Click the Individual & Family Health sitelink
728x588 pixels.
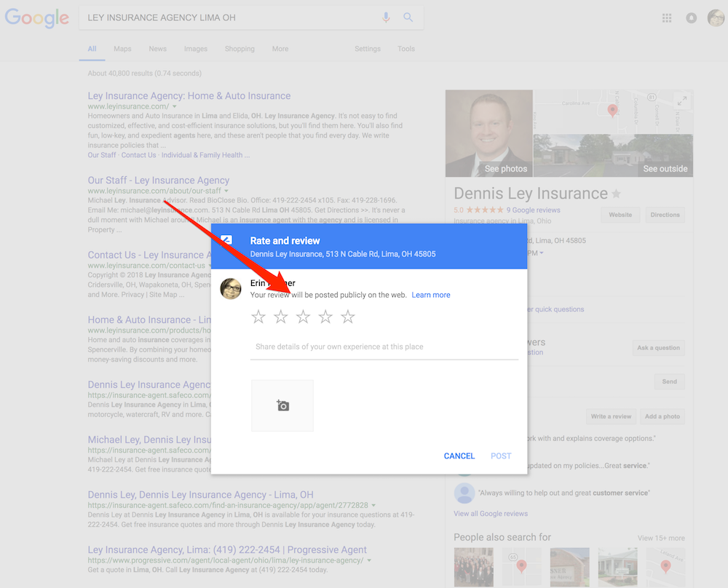[202, 155]
